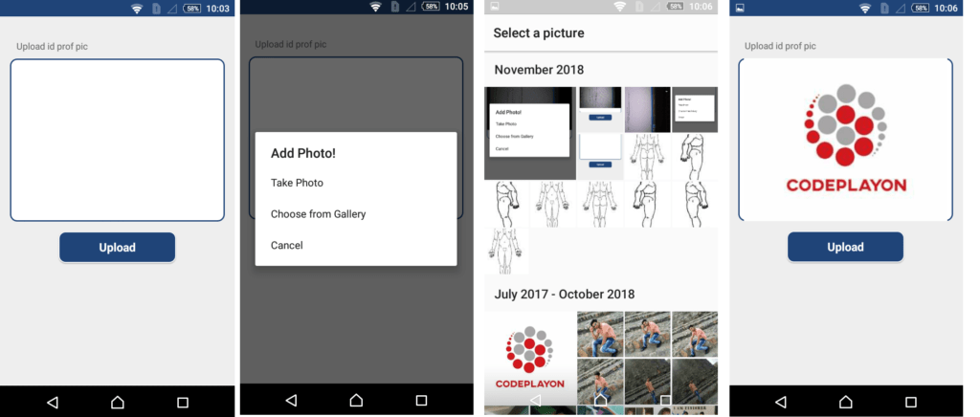The width and height of the screenshot is (980, 417).
Task: Tap the recent apps square on the 10:03 screen
Action: coord(183,402)
